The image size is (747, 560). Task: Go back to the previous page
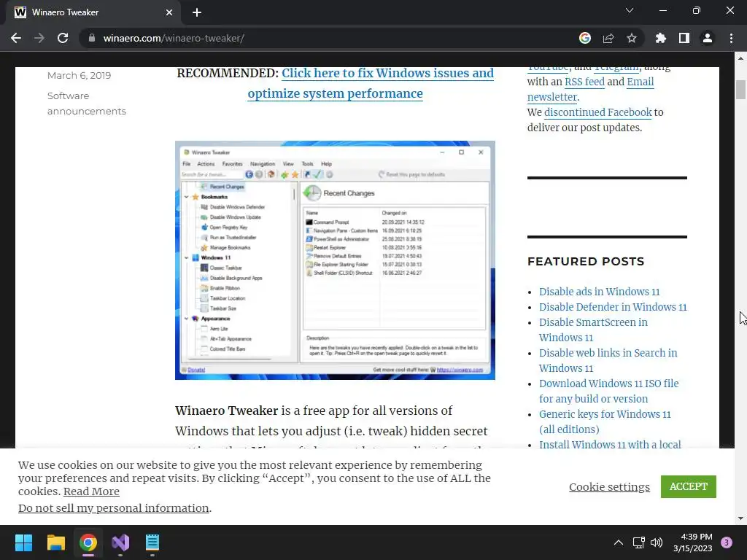[16, 38]
